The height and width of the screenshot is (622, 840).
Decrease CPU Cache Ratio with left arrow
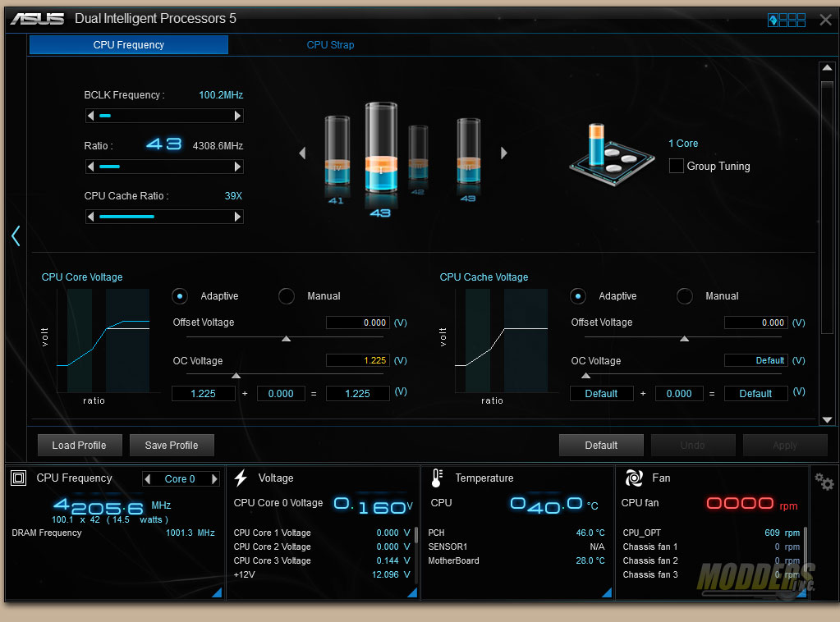click(90, 217)
